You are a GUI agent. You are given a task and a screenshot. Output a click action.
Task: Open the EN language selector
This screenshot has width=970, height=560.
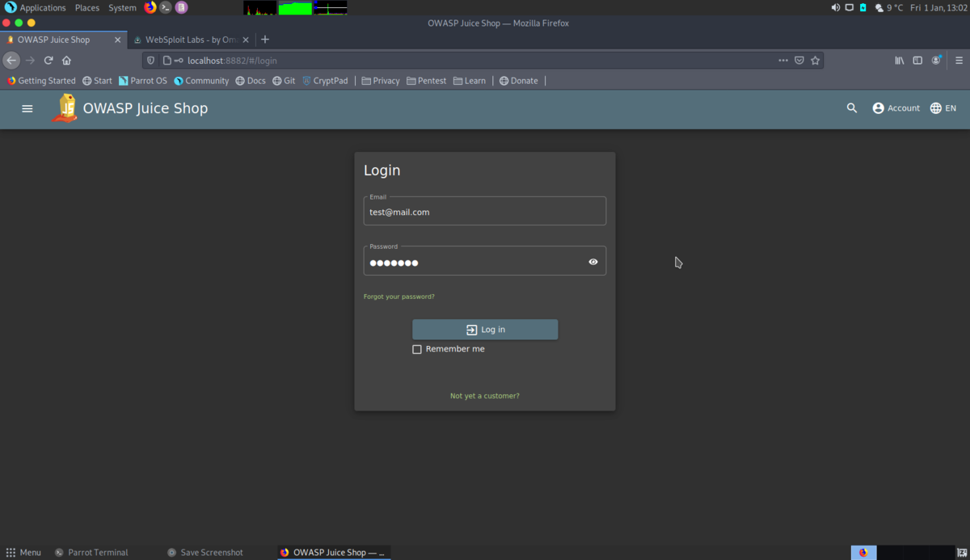tap(943, 108)
